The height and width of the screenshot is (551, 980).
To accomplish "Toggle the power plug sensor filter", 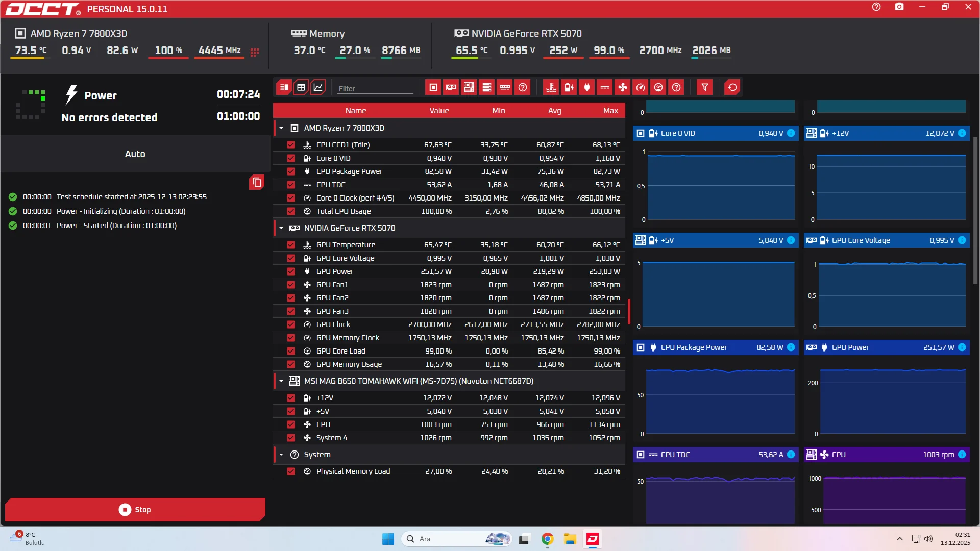I will pyautogui.click(x=586, y=87).
